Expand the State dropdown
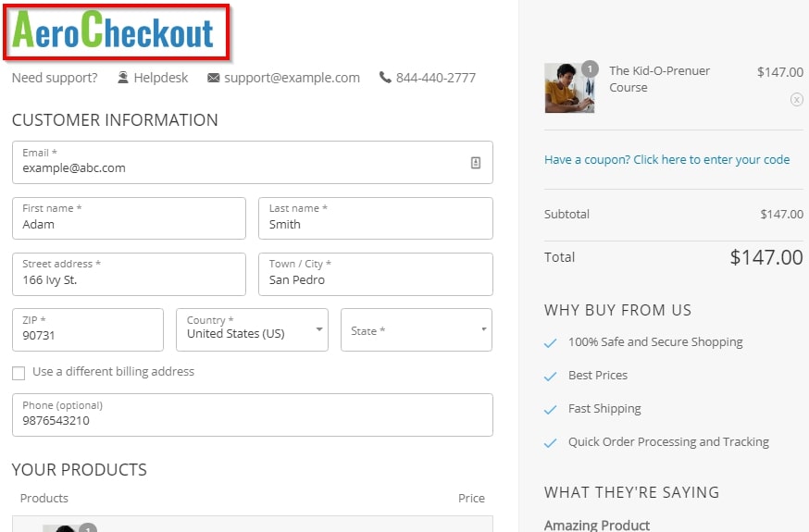The height and width of the screenshot is (532, 809). pos(417,330)
